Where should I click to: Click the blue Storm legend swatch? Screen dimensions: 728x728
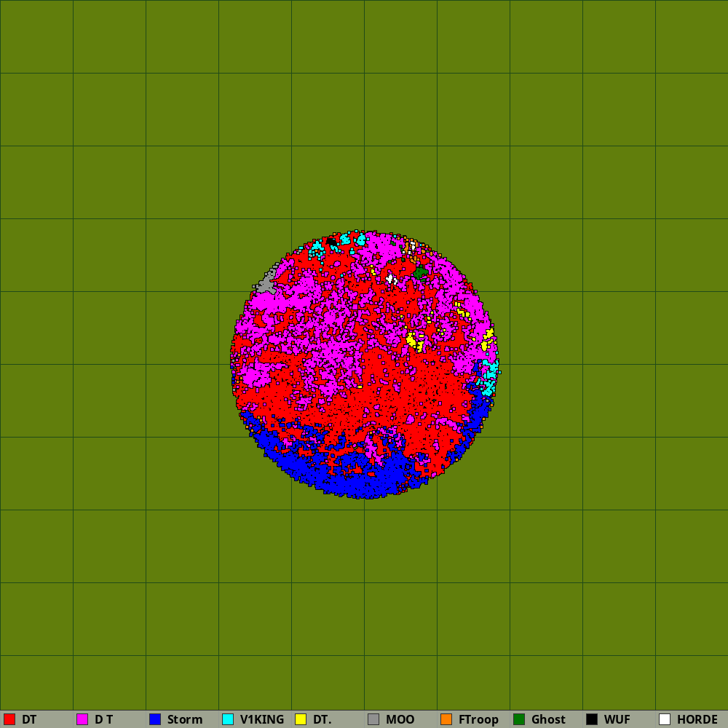155,719
